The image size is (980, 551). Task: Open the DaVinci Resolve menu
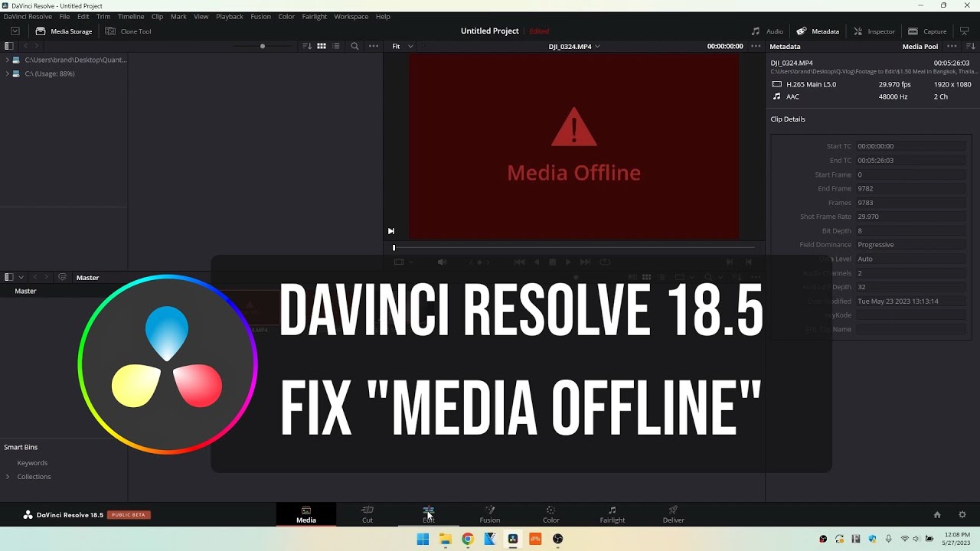coord(28,16)
